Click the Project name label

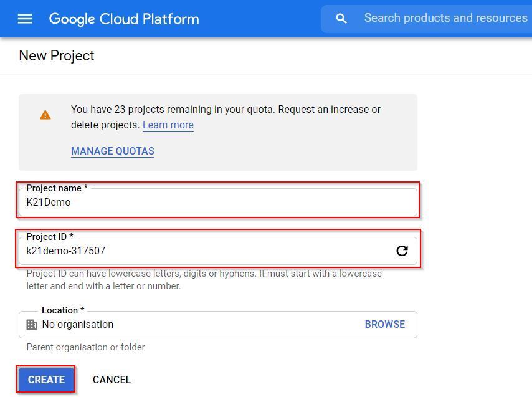(x=57, y=188)
